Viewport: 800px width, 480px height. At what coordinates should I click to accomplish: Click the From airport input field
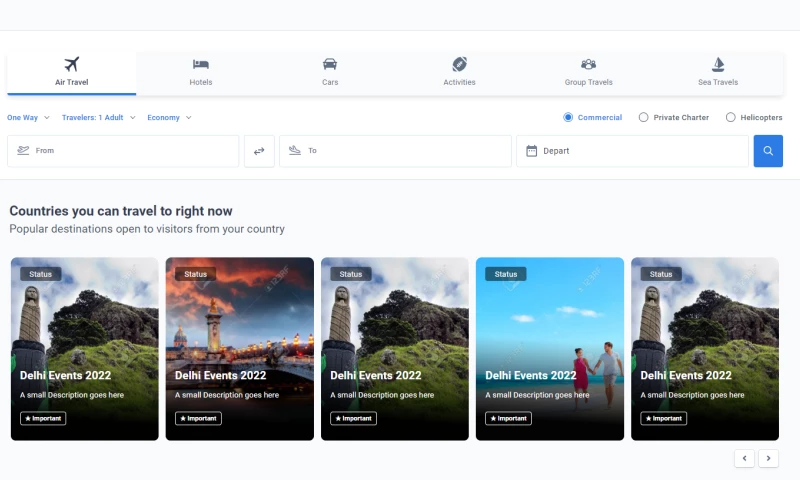pos(123,151)
